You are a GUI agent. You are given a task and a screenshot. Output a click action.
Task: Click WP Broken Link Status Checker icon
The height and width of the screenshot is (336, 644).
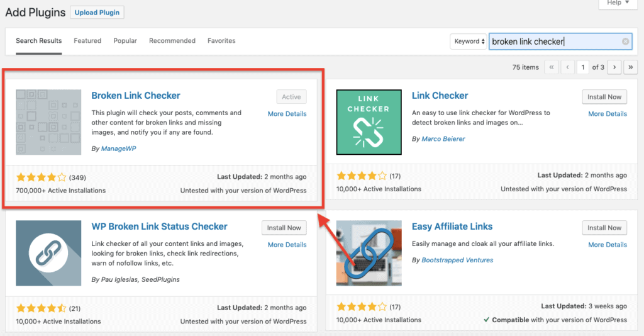click(48, 252)
